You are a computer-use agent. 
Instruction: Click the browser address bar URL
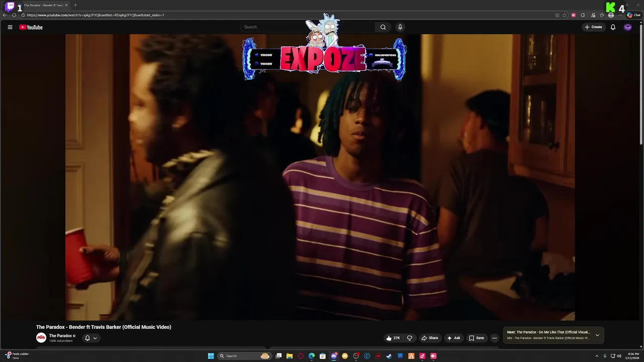(x=96, y=15)
